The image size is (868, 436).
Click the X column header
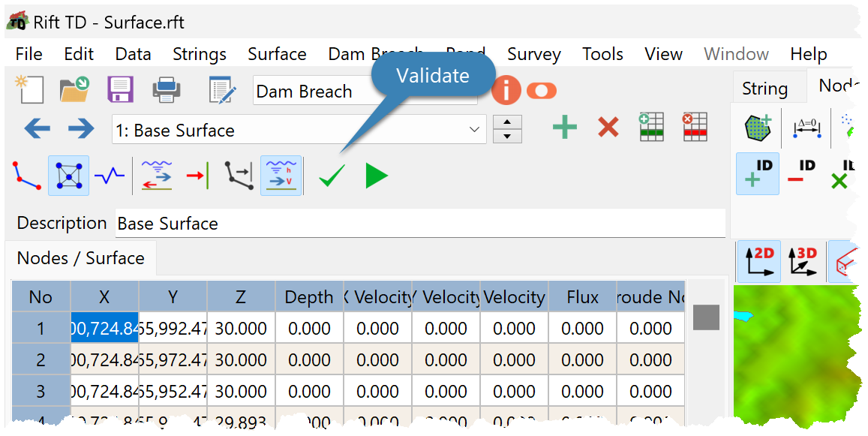[104, 297]
